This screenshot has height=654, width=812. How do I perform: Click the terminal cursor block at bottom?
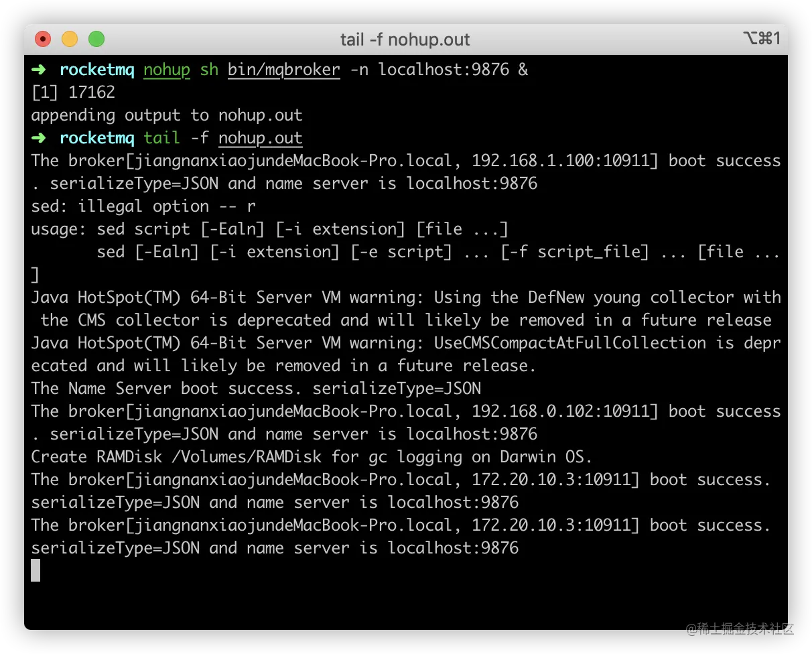(x=36, y=570)
